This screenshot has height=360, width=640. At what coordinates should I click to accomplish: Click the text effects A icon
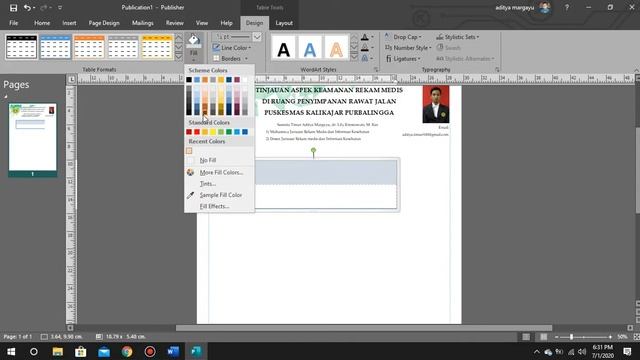pyautogui.click(x=364, y=58)
